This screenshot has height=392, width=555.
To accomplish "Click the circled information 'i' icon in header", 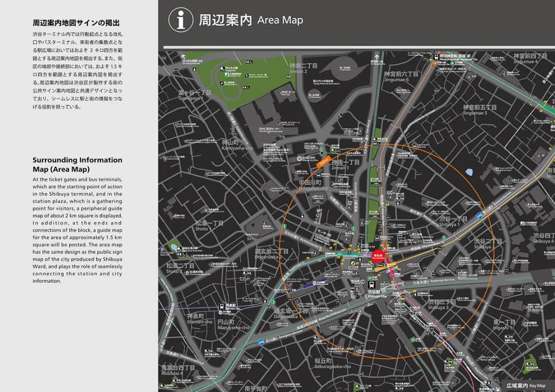I will pos(180,20).
